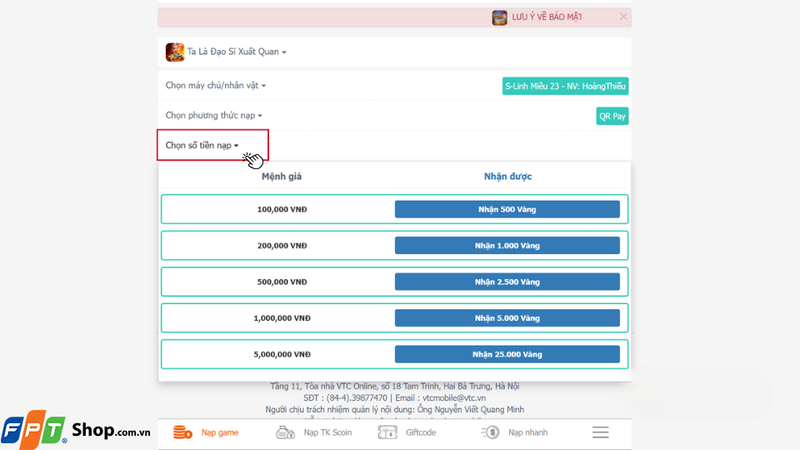Open the hamburger menu
The image size is (800, 450).
(601, 432)
